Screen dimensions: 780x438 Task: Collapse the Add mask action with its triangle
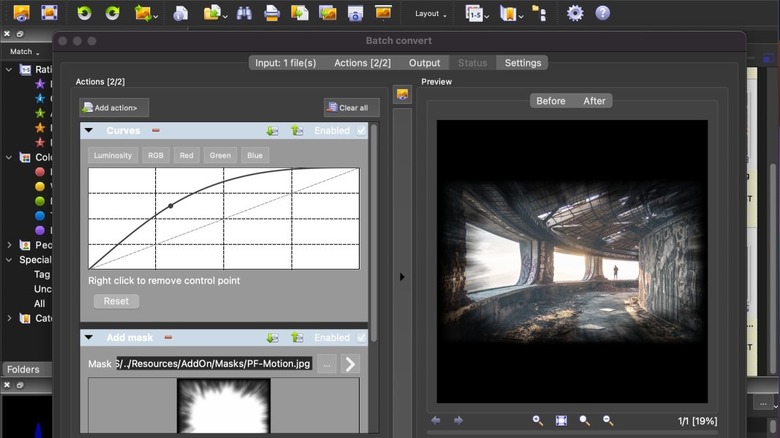click(89, 337)
